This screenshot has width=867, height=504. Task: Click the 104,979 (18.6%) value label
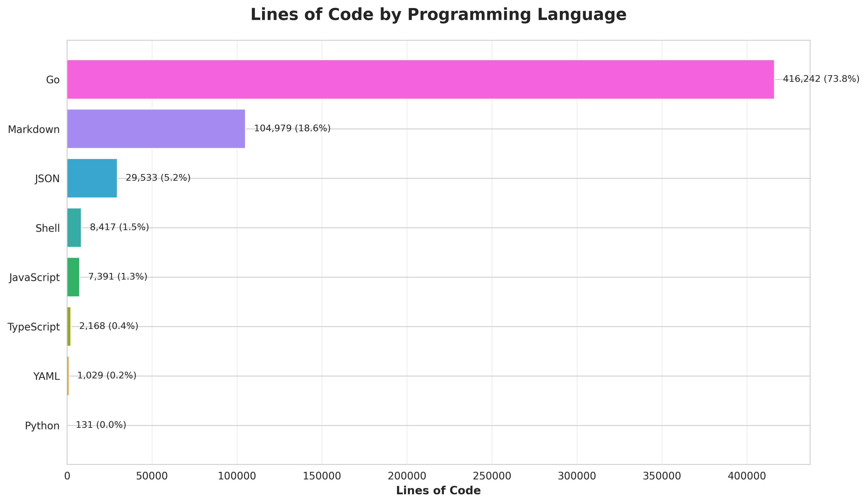tap(292, 129)
